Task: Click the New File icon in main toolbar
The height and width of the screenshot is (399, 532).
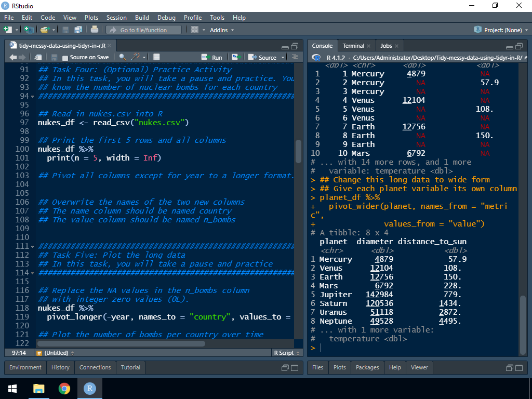Action: tap(9, 30)
